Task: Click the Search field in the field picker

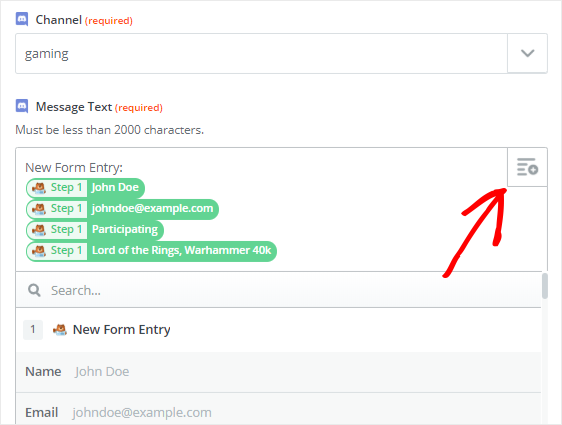Action: pos(278,290)
